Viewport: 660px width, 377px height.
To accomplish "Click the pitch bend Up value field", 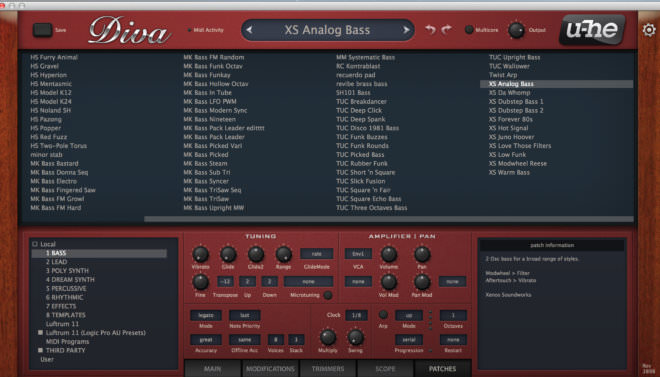I will [x=248, y=281].
